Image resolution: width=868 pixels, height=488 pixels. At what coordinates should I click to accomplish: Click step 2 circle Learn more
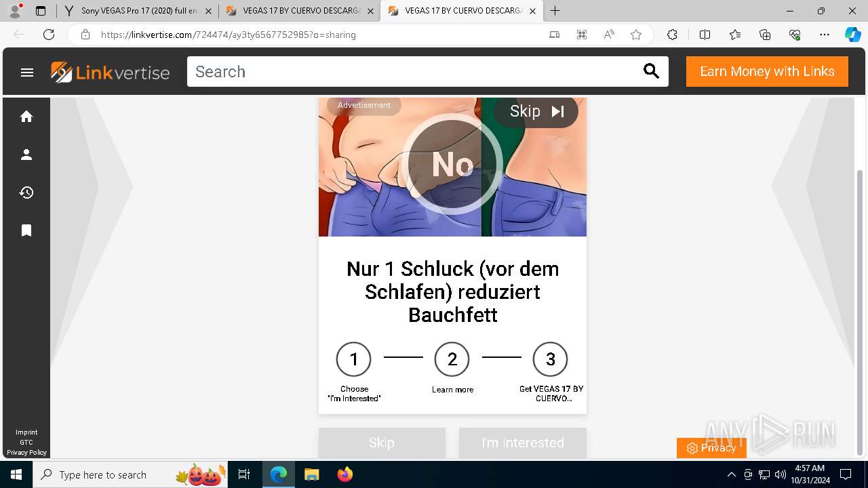(452, 359)
